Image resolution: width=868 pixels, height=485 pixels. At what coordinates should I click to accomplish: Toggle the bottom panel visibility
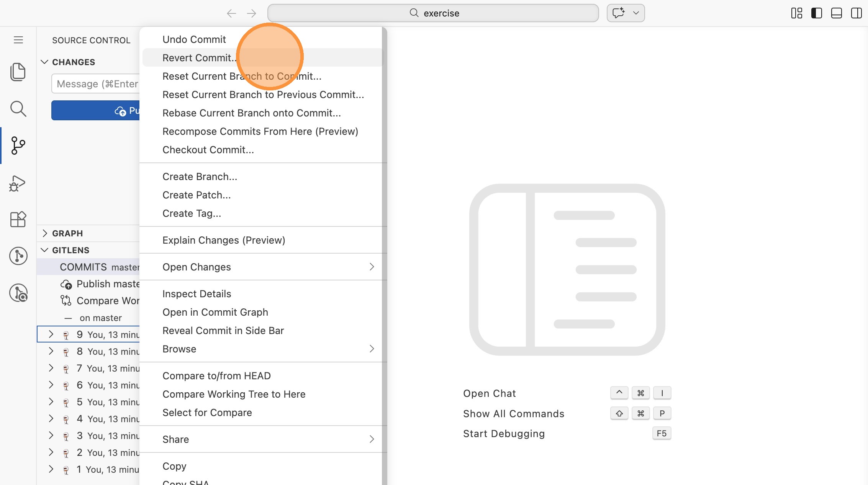(x=836, y=13)
